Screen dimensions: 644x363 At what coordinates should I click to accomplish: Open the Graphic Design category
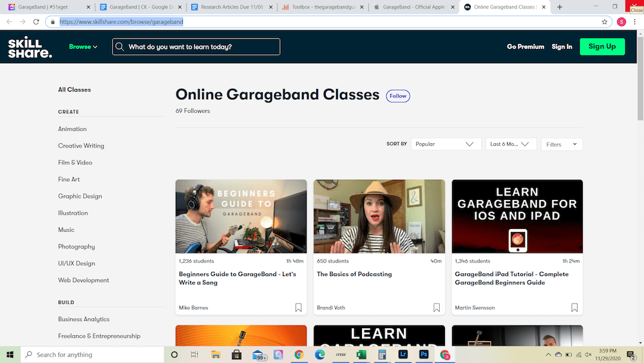pos(80,196)
